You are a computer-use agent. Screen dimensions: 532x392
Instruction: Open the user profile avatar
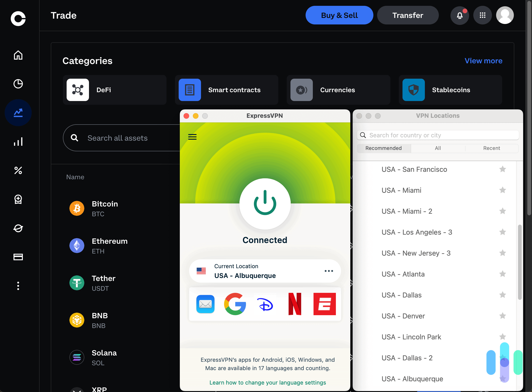click(505, 15)
